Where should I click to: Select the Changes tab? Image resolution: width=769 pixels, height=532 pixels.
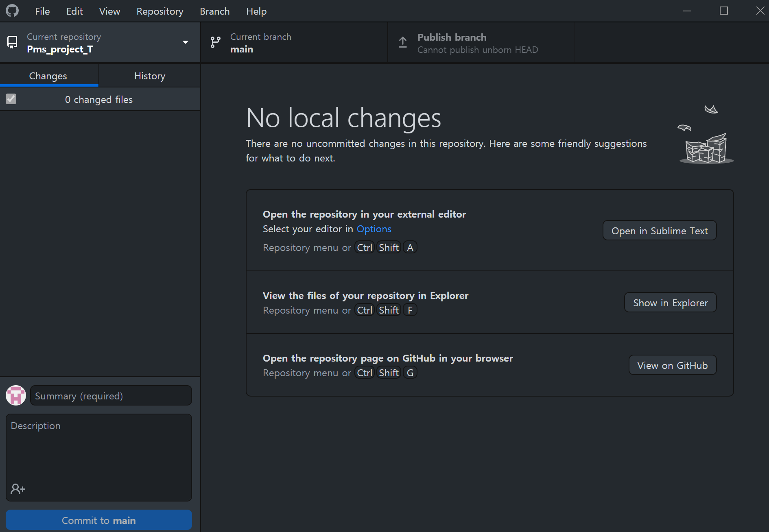pyautogui.click(x=48, y=76)
